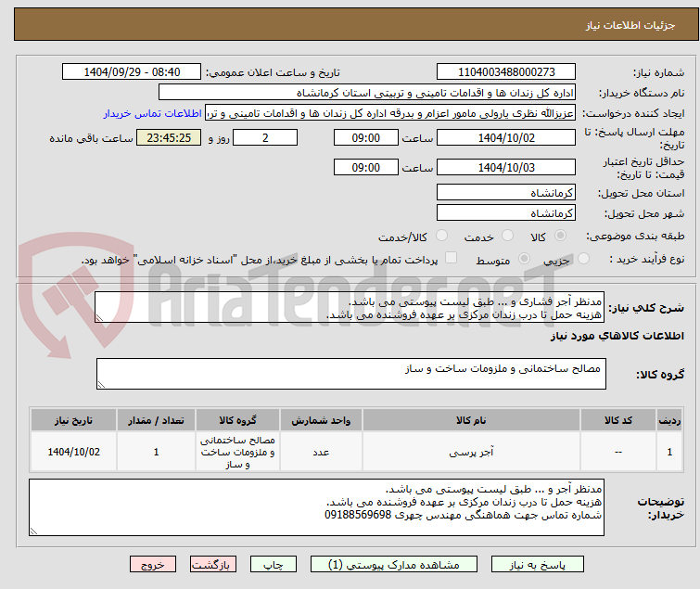Click the resize handle of گروه کالا box
700x589 pixels.
(101, 385)
